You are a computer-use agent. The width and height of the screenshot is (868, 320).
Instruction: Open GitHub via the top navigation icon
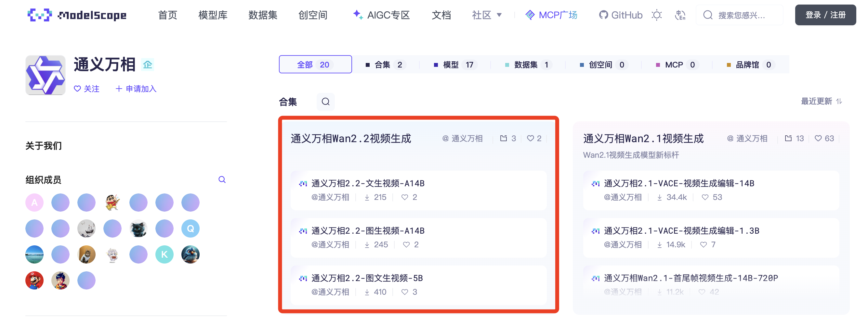(x=605, y=15)
